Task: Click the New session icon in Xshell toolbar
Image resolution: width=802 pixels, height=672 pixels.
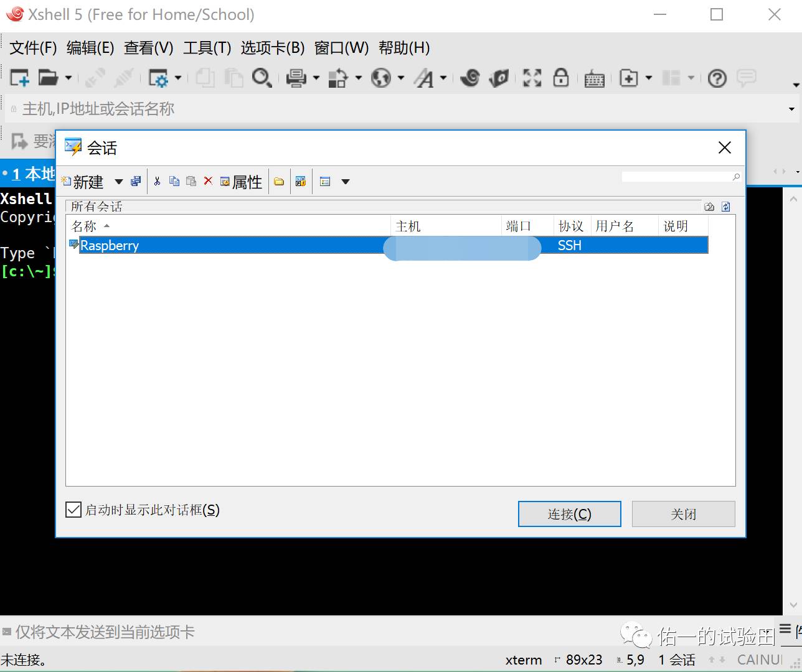Action: (x=20, y=78)
